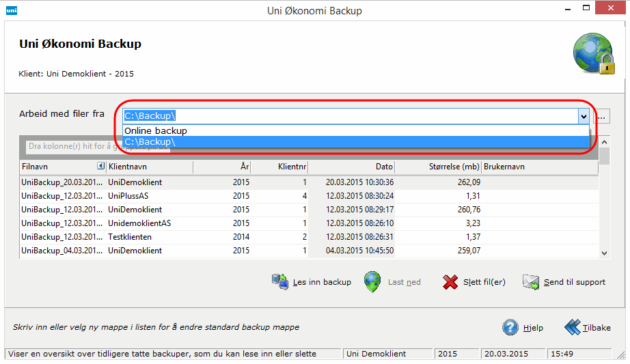Open the Filnavn column filter button
Viewport: 630px width, 364px height.
click(x=100, y=166)
